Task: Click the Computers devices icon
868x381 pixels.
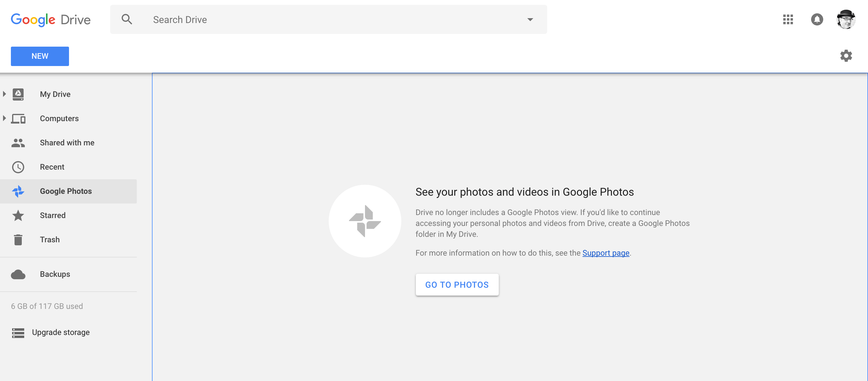Action: click(x=18, y=118)
